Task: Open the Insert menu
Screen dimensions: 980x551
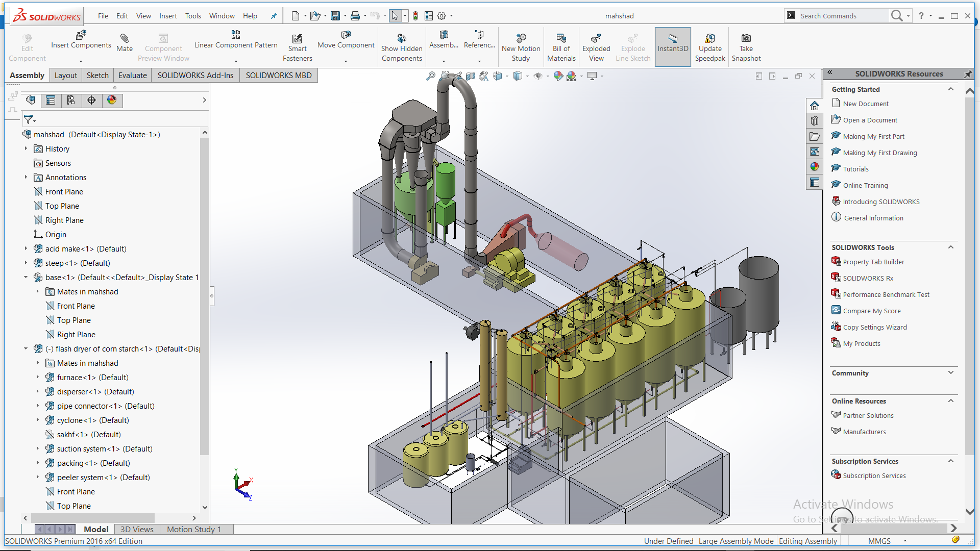Action: tap(168, 16)
